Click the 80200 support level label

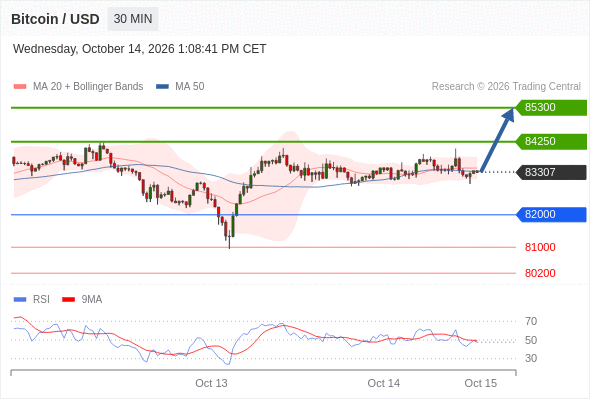(540, 273)
